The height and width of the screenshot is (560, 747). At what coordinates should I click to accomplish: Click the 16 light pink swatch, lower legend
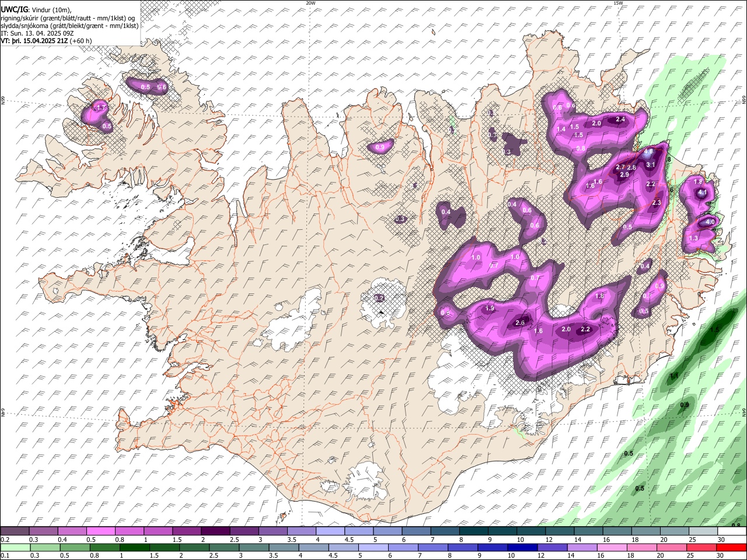pos(612,548)
